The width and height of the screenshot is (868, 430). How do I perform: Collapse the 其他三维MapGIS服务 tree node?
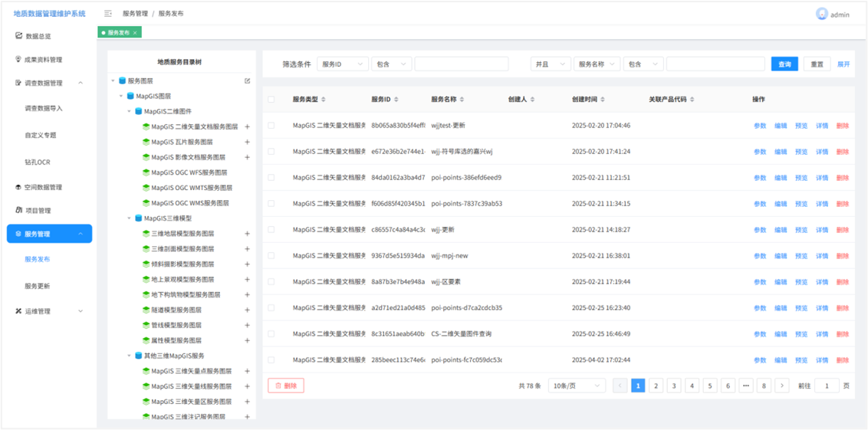click(x=130, y=356)
